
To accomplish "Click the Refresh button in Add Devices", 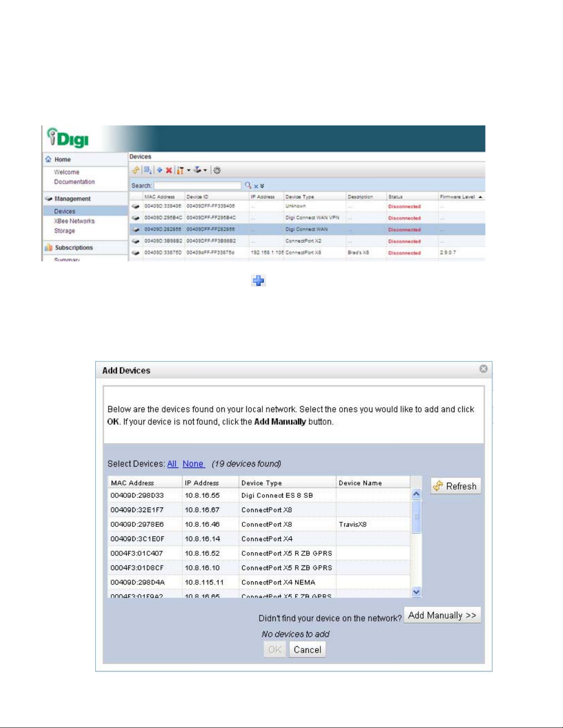I will 455,486.
